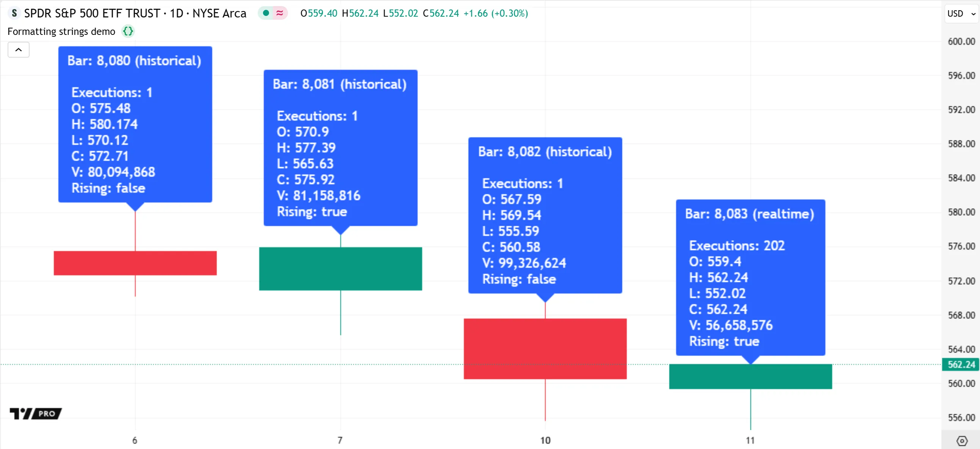The width and height of the screenshot is (980, 449).
Task: Open the USD currency dropdown
Action: (x=961, y=14)
